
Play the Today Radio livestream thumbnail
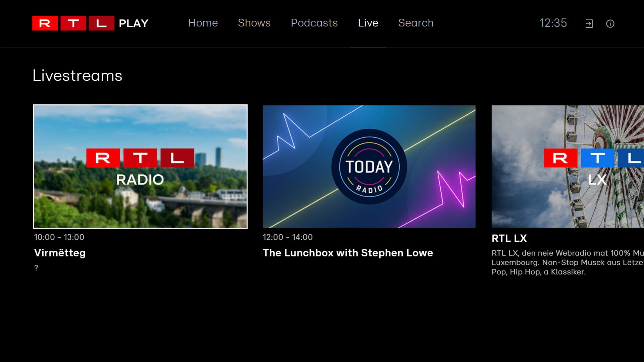tap(369, 167)
